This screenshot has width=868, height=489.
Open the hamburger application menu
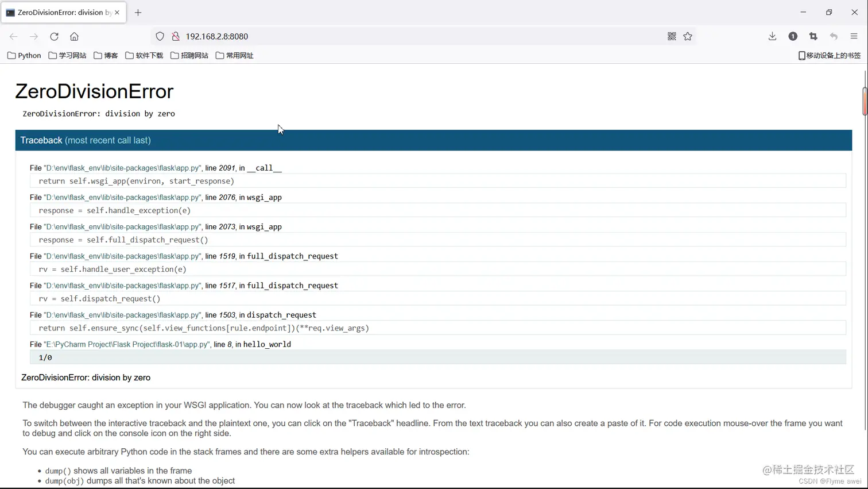click(x=854, y=36)
